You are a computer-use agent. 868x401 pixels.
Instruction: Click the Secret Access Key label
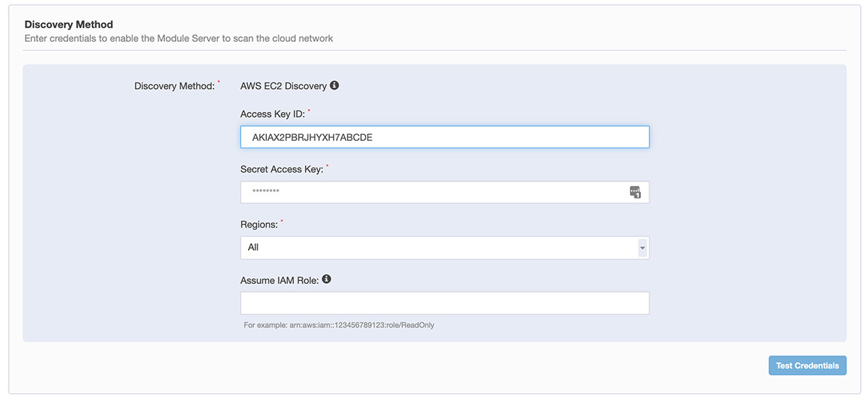click(x=281, y=169)
